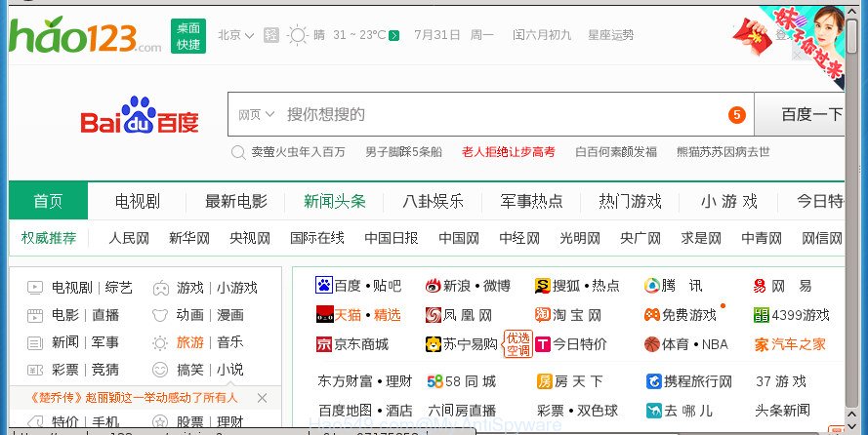Click the 电视剧 play icon in left panel
Screen dimensions: 868x435
point(35,288)
